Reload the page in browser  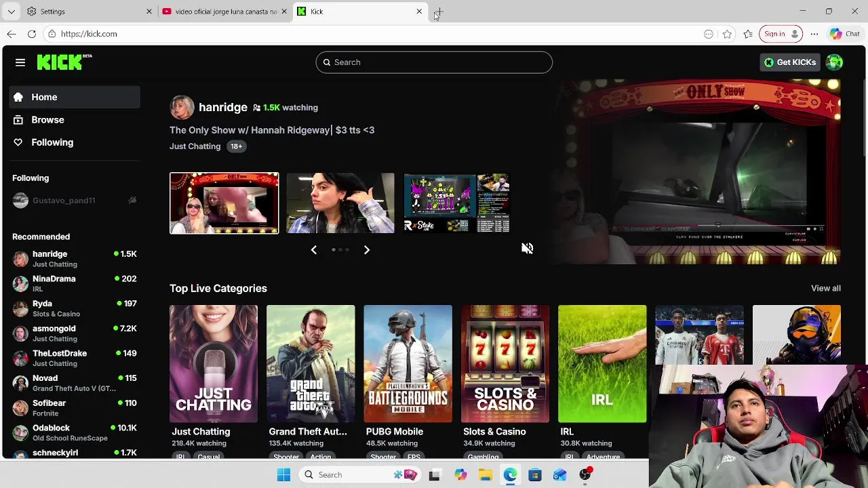[32, 34]
